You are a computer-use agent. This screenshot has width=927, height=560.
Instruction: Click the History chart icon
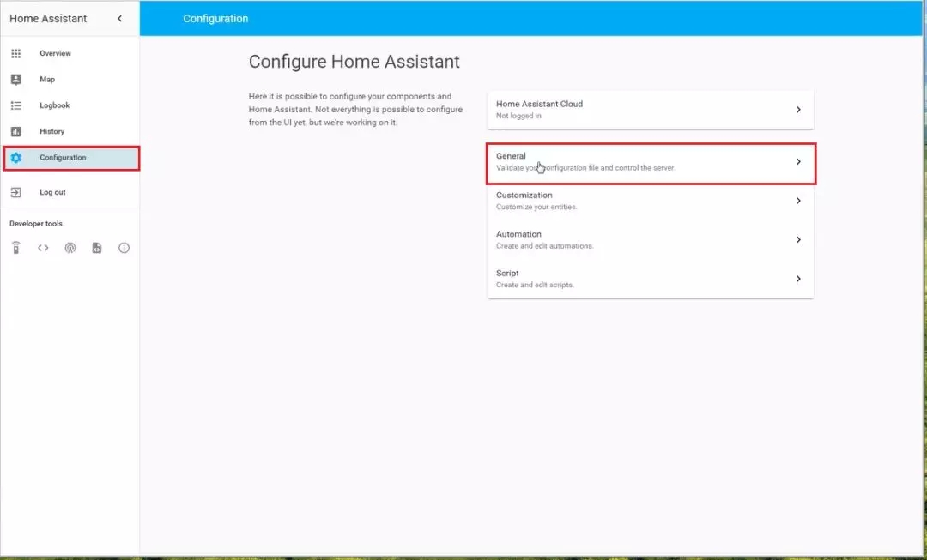point(16,132)
